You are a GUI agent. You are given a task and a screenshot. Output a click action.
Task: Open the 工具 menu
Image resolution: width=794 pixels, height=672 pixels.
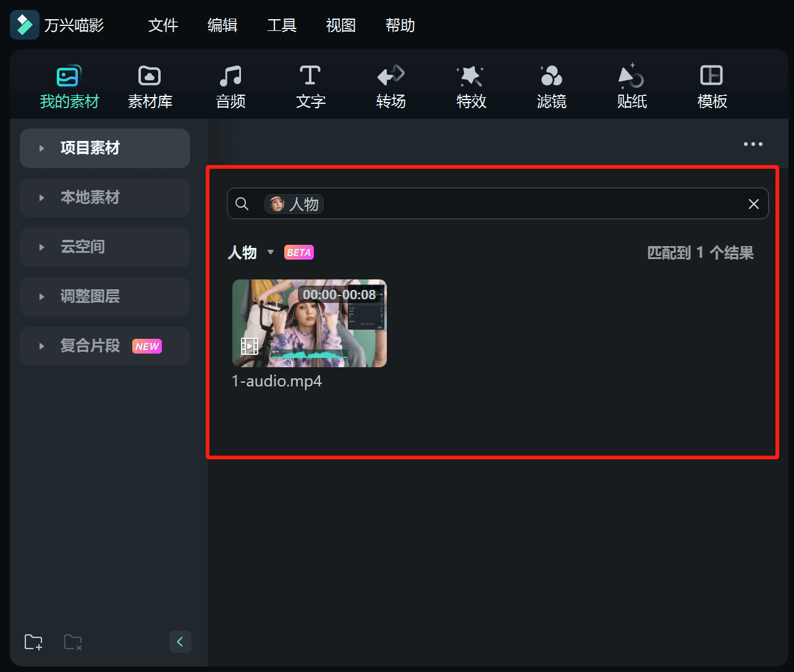click(282, 25)
